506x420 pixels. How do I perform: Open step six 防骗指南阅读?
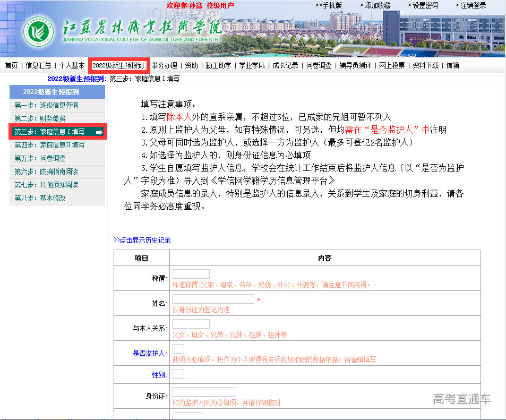coord(47,172)
